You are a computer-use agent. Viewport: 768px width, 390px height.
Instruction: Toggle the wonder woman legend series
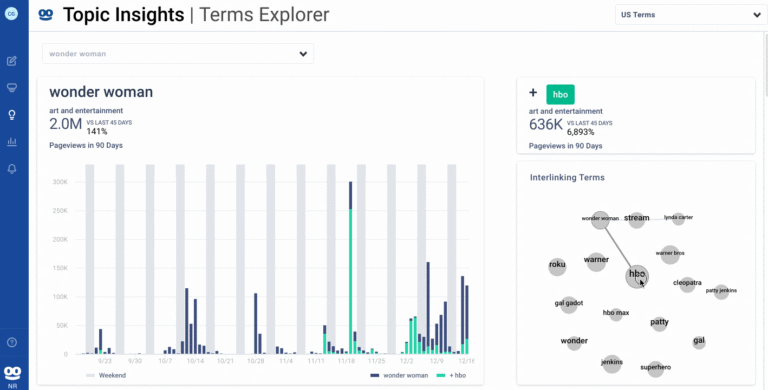pos(399,375)
